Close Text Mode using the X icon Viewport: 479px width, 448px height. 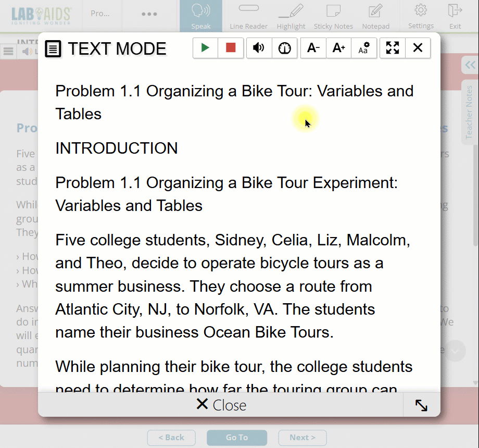pyautogui.click(x=418, y=48)
